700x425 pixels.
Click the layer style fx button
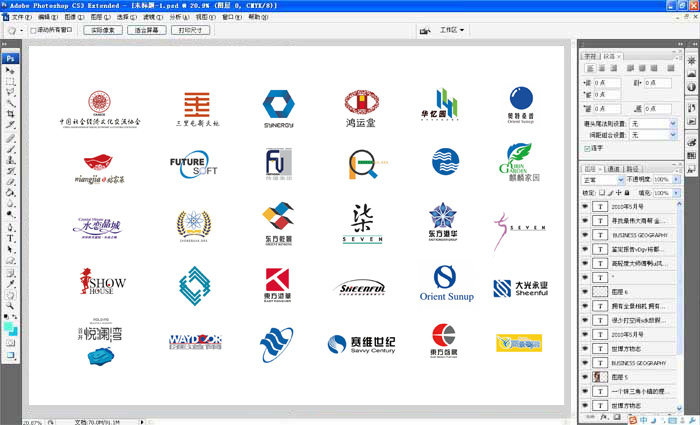(604, 417)
